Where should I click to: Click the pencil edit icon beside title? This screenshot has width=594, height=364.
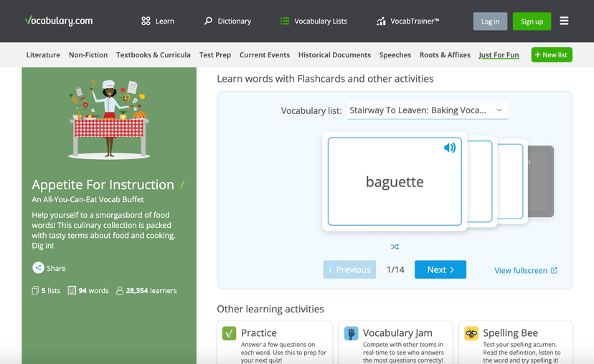point(182,185)
